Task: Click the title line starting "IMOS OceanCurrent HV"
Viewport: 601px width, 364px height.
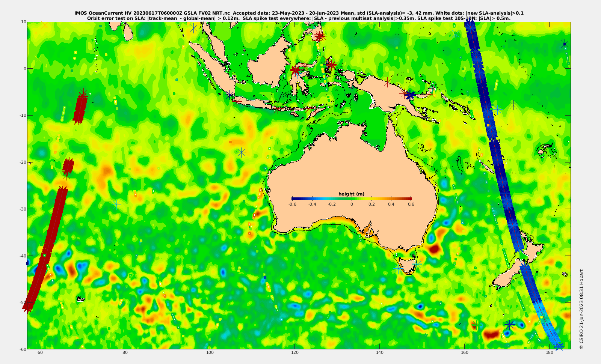Action: pos(299,13)
